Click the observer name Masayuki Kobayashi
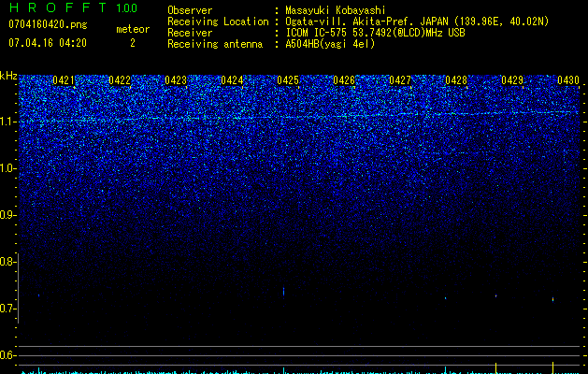588x374 pixels. pyautogui.click(x=336, y=10)
